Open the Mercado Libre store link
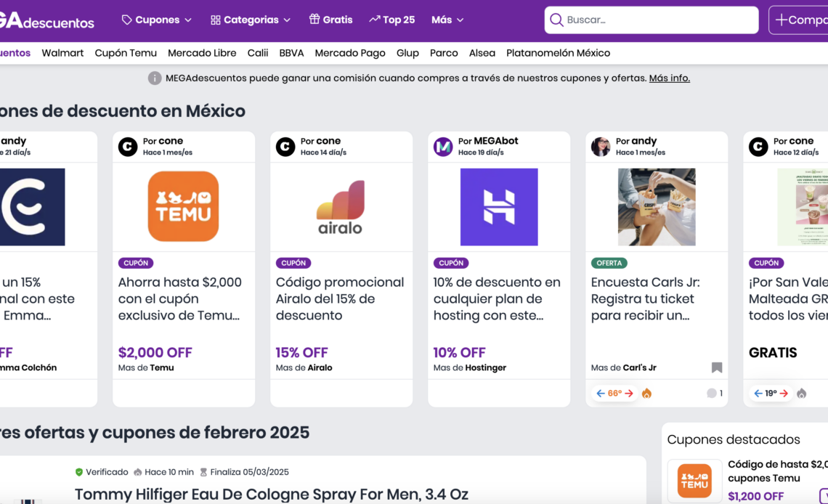The image size is (828, 504). pos(202,53)
